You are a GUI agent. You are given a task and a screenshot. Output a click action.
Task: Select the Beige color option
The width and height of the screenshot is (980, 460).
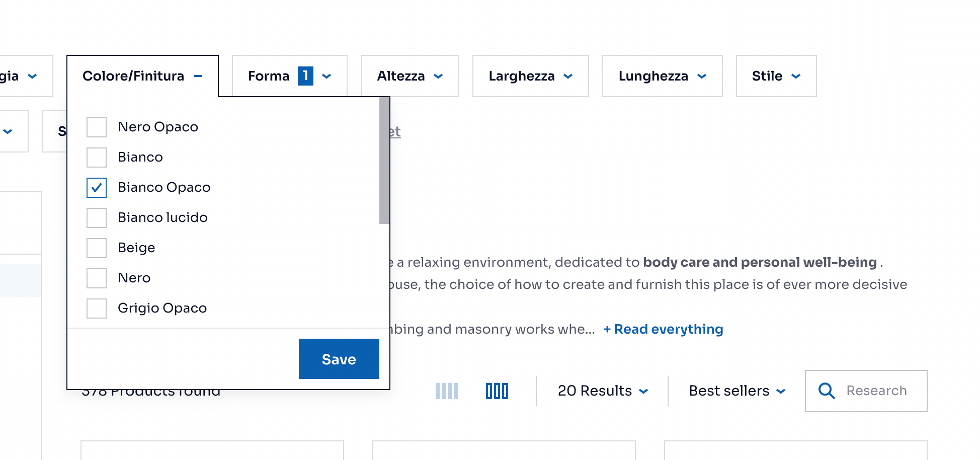97,248
